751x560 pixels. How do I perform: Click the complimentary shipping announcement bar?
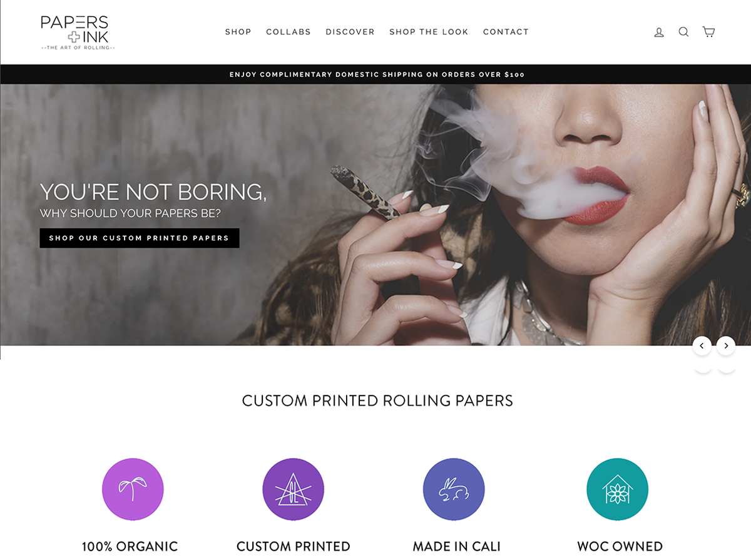(375, 74)
